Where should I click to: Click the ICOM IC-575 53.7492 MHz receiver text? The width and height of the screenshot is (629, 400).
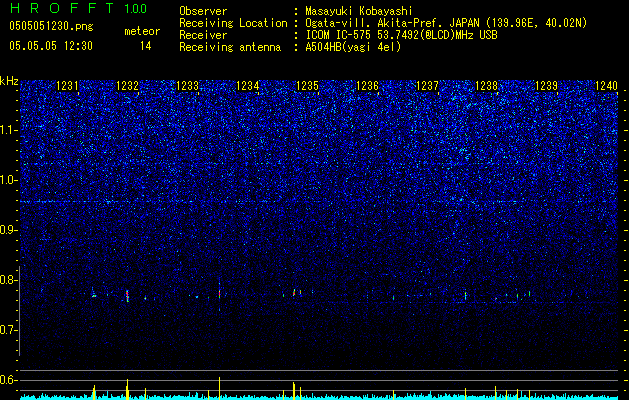pyautogui.click(x=401, y=35)
